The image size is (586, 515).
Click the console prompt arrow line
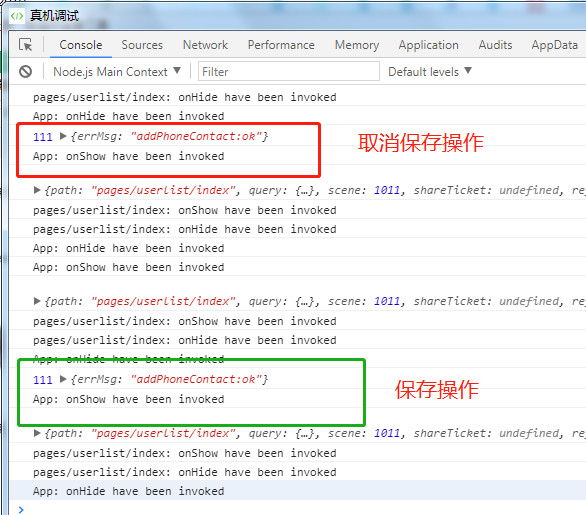[297, 509]
